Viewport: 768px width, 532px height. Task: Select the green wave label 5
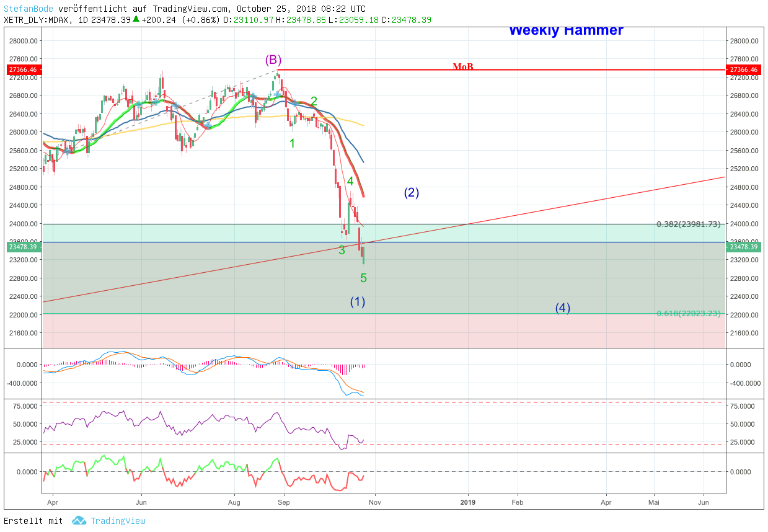(364, 278)
